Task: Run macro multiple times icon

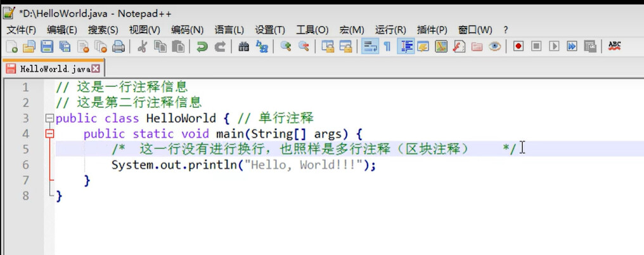Action: point(572,46)
